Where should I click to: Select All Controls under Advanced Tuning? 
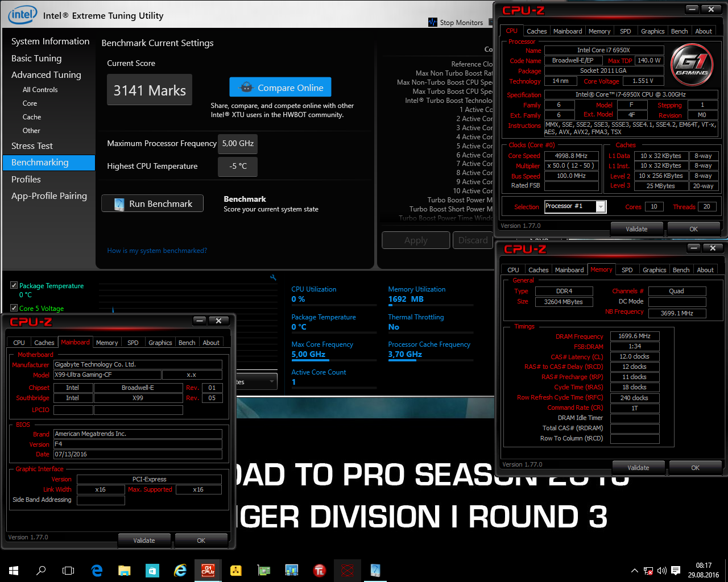(40, 90)
